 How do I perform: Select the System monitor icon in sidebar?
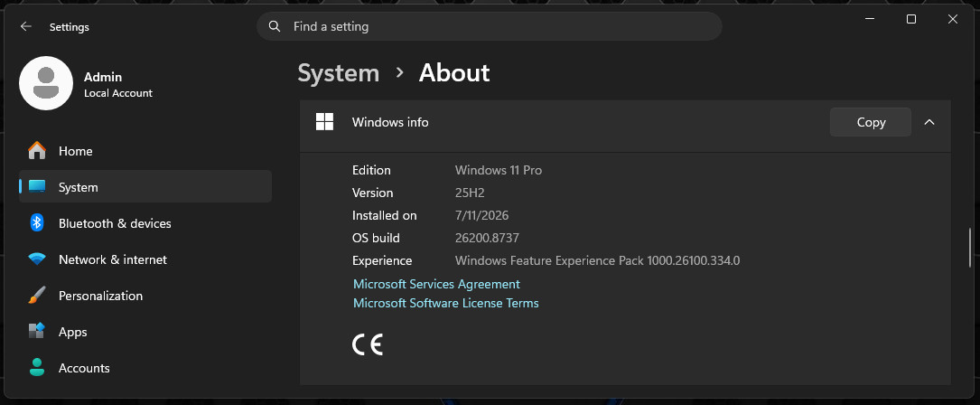coord(37,186)
